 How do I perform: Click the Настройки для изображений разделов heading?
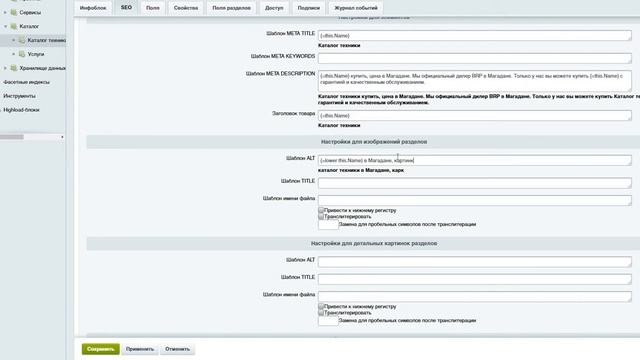[374, 142]
